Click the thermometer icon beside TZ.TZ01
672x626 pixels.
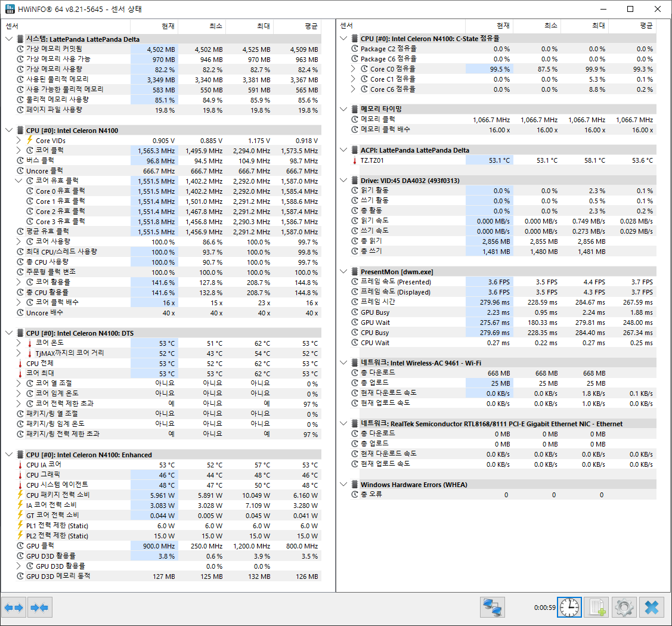tap(354, 161)
